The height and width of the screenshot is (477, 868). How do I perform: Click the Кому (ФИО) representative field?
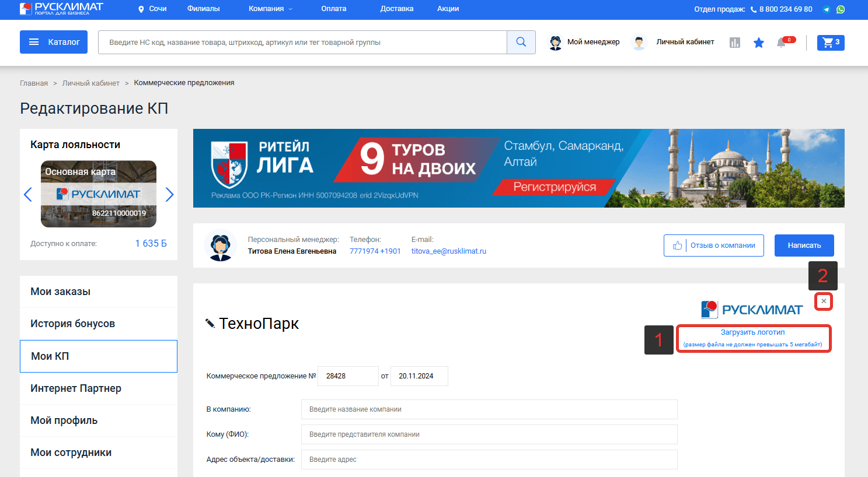click(489, 434)
